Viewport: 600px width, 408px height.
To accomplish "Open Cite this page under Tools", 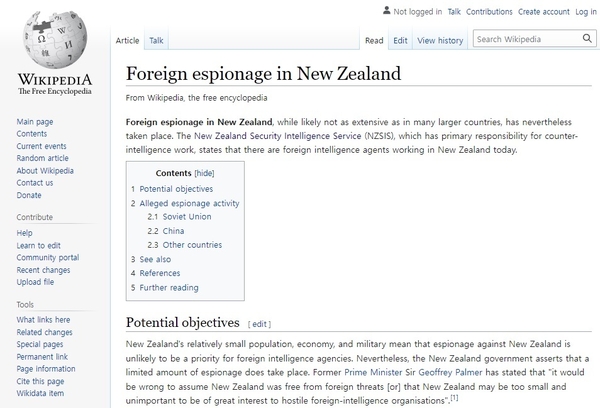I will [41, 381].
